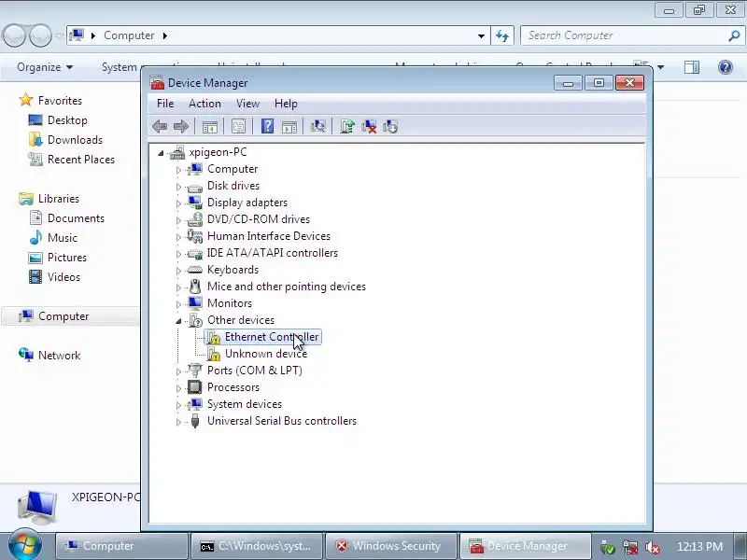Open the Properties toolbar icon in Device Manager
This screenshot has width=747, height=560.
239,127
